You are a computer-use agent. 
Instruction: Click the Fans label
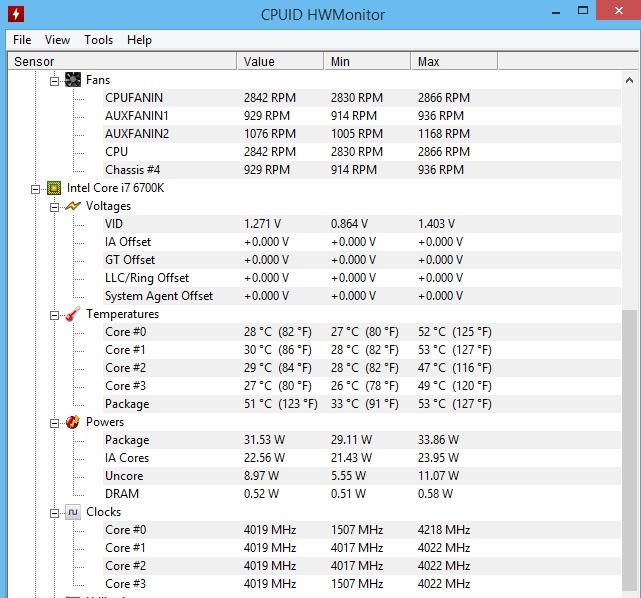[98, 80]
